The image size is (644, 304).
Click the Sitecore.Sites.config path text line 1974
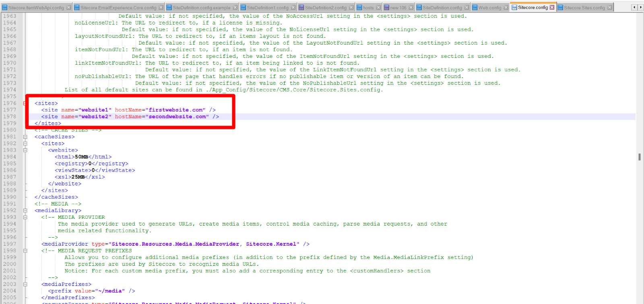(224, 90)
